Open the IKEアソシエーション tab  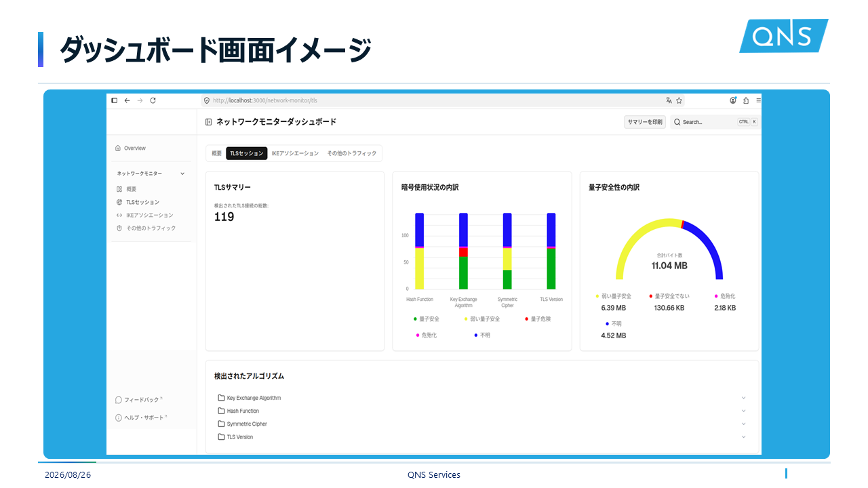coord(295,153)
